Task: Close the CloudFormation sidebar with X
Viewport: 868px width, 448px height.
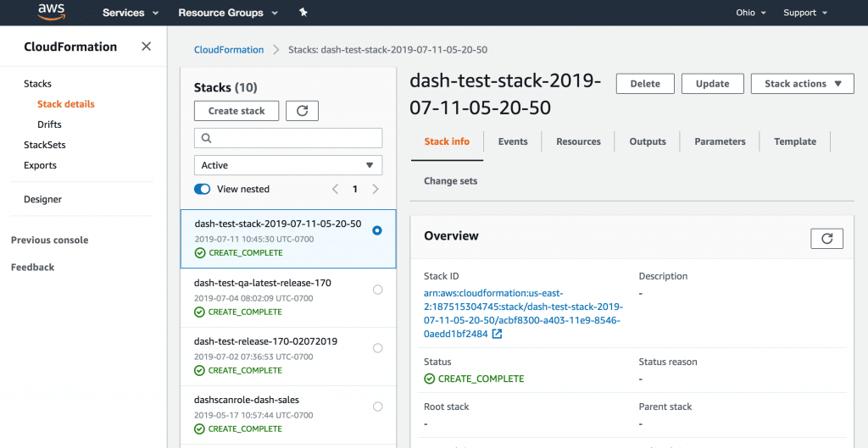Action: (x=146, y=47)
